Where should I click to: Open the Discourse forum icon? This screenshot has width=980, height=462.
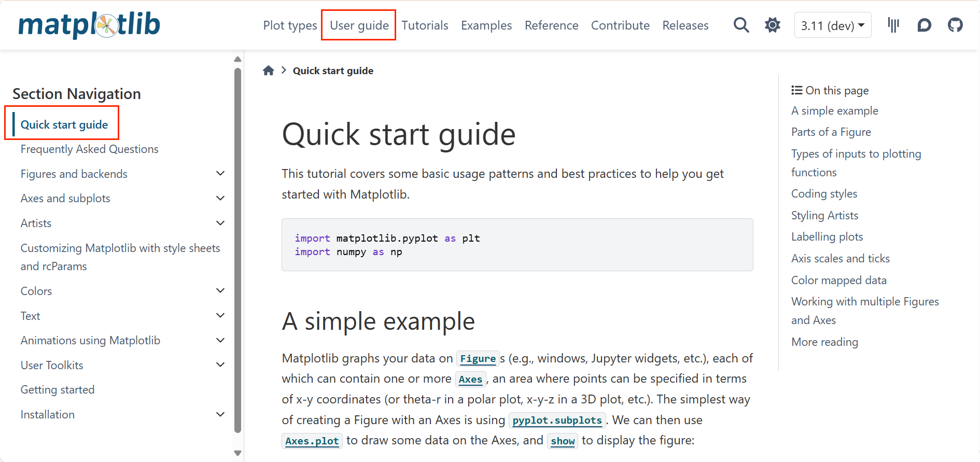click(924, 25)
